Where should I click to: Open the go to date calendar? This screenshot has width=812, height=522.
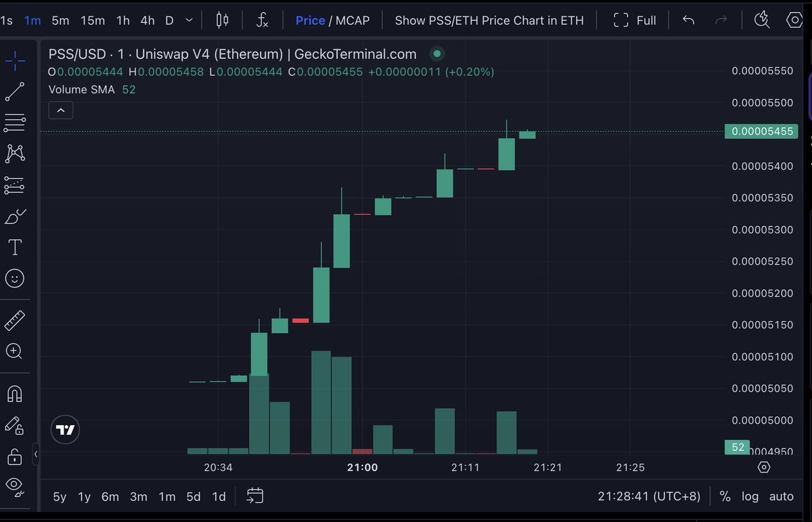(x=255, y=496)
